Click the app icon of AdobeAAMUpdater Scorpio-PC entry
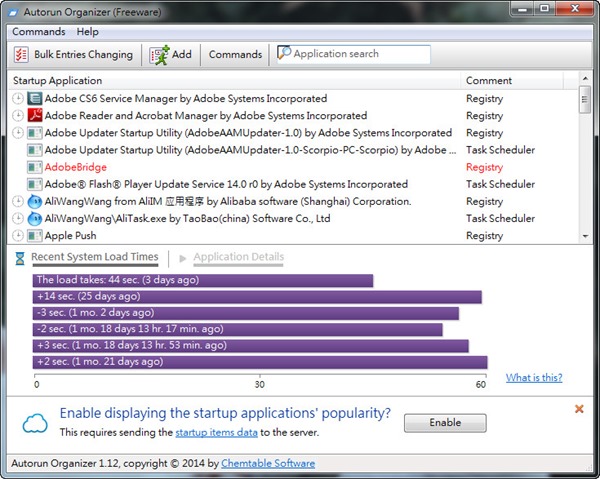Screen dimensions: 600x479 [34, 150]
